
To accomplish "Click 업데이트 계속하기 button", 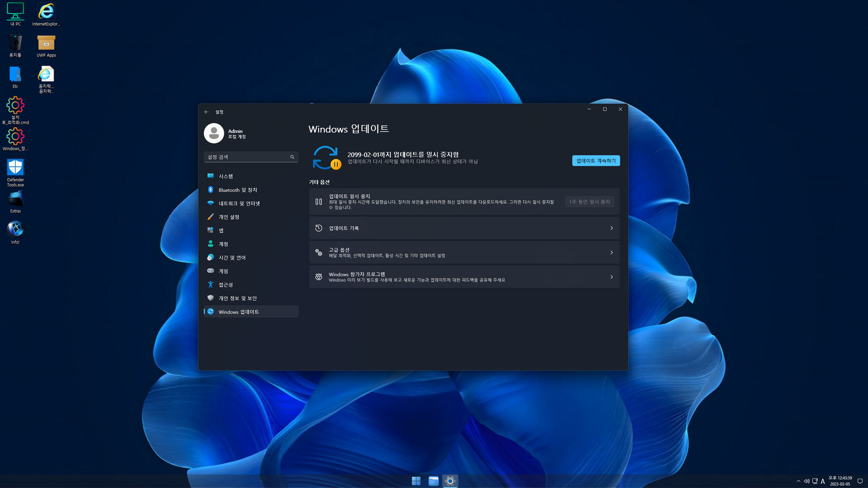I will pyautogui.click(x=596, y=161).
